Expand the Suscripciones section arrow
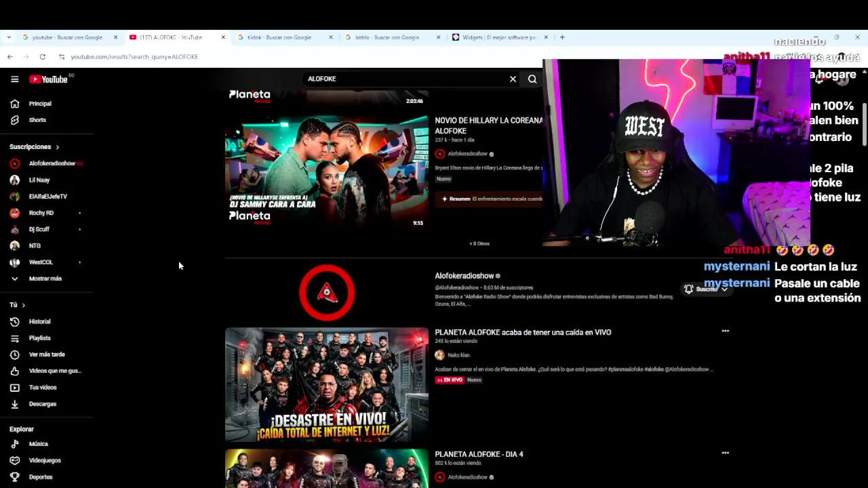The image size is (868, 488). click(x=57, y=147)
